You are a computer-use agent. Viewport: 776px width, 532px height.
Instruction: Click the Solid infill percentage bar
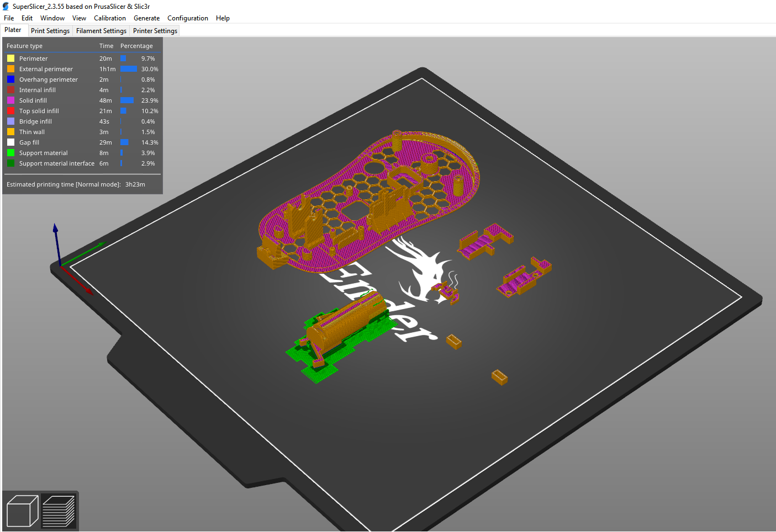pos(127,100)
